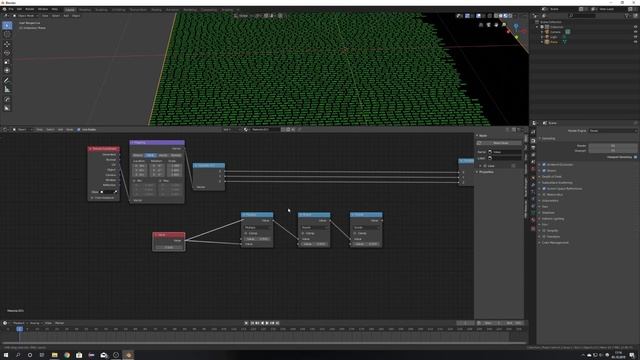Select the Move tool

7,44
